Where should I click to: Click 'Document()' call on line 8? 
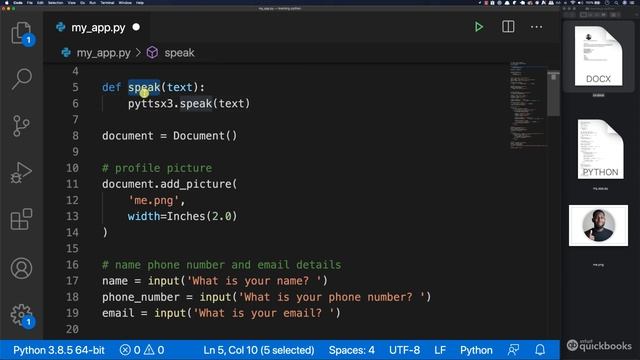[x=205, y=136]
